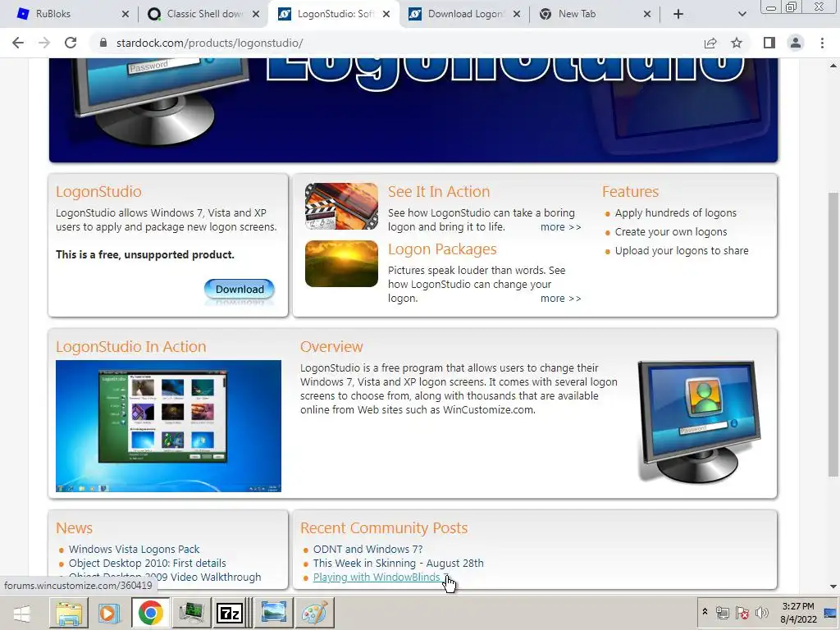Click the volume speaker tray icon
The image size is (840, 630).
(761, 613)
